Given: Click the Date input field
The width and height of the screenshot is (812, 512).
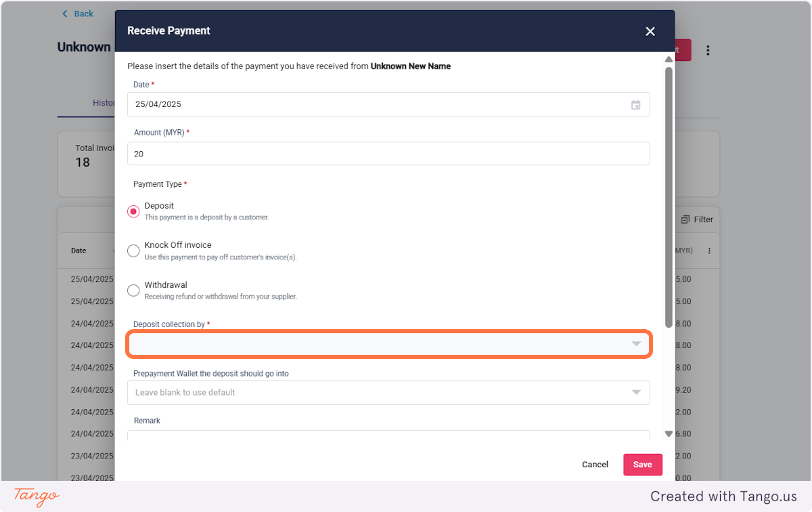Looking at the screenshot, I should click(x=388, y=104).
